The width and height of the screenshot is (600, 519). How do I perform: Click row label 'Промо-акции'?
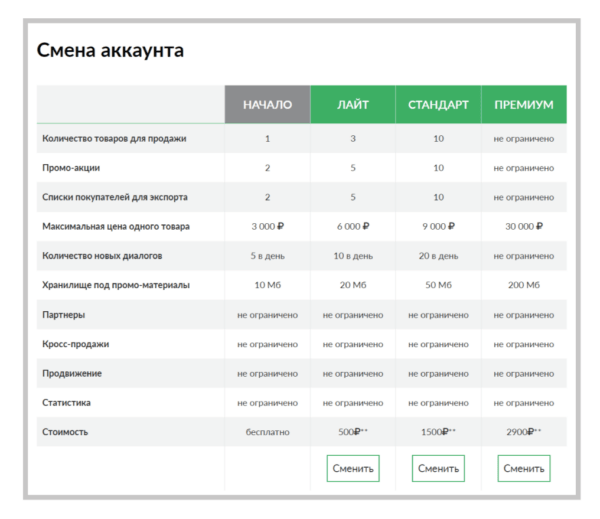(71, 168)
